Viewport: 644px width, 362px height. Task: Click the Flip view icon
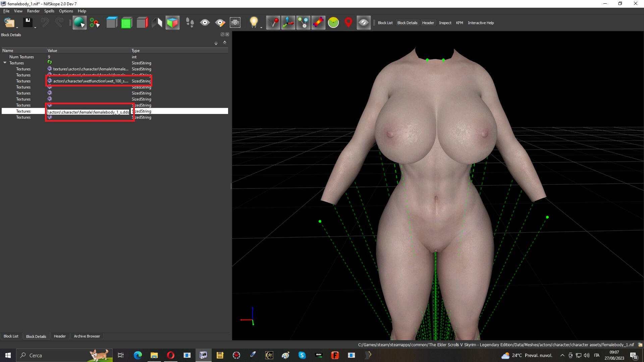pyautogui.click(x=157, y=23)
